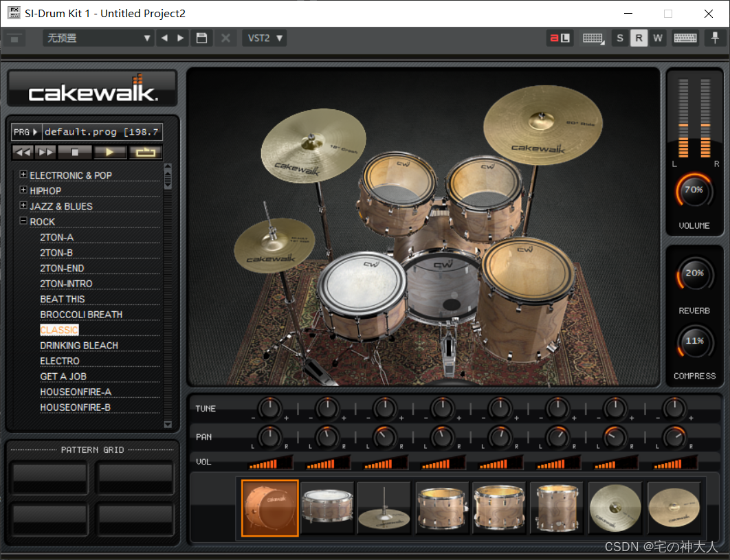Click the top-left pattern grid slot
This screenshot has height=560, width=730.
click(x=49, y=477)
